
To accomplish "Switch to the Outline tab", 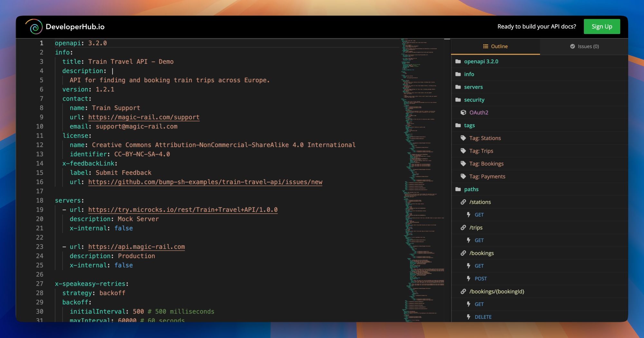I will coord(495,46).
